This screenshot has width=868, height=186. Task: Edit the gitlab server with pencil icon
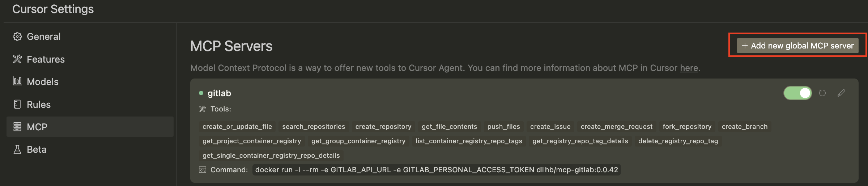[x=841, y=93]
